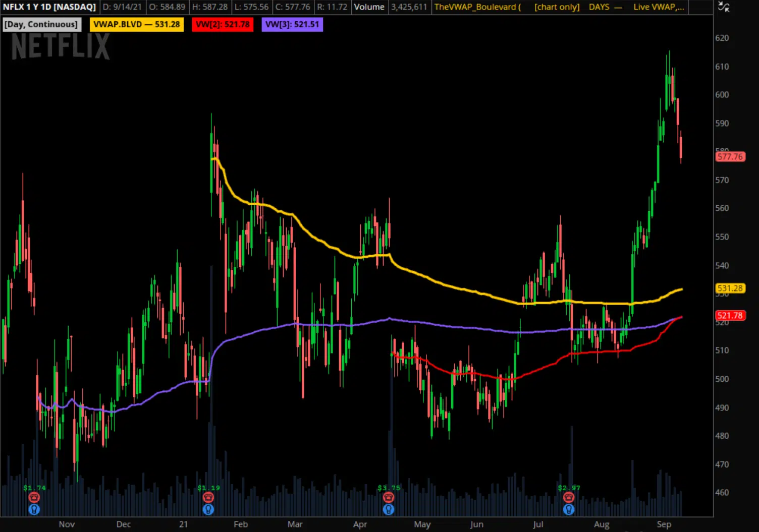Click the [Day, Continuous] aggregation label

coord(41,24)
